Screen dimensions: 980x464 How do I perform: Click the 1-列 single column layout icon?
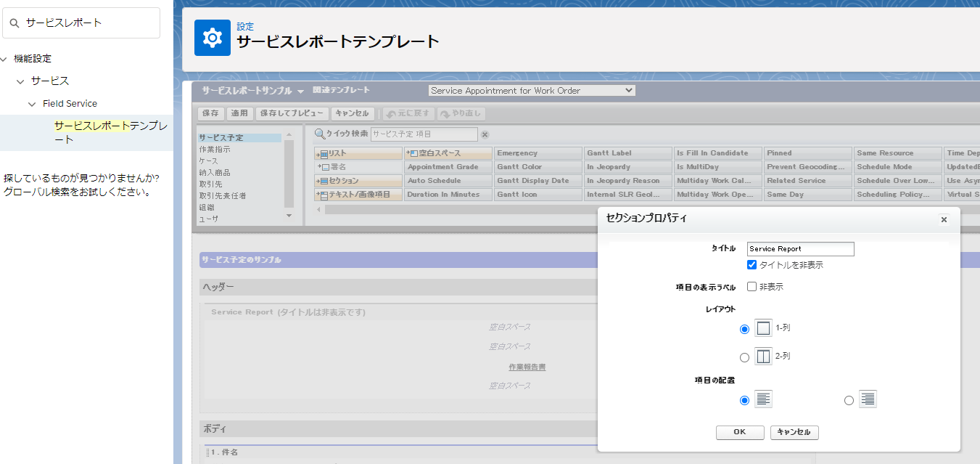[x=763, y=328]
